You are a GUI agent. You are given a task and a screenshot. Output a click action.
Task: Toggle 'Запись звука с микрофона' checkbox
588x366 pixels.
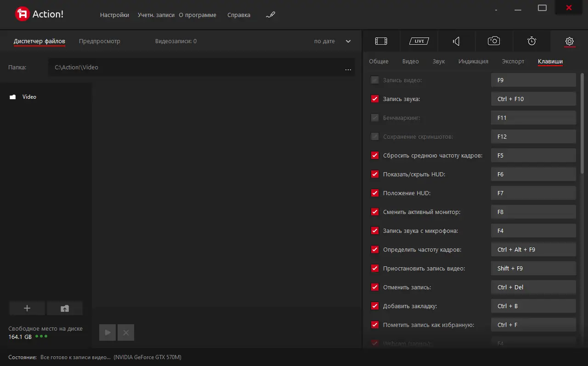tap(375, 231)
